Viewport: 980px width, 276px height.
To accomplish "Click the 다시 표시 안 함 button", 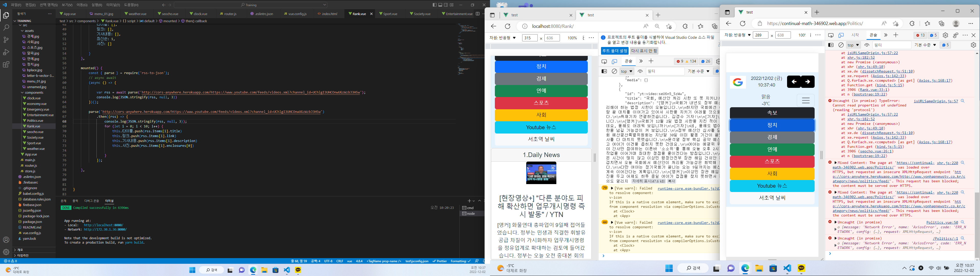I will [x=644, y=51].
